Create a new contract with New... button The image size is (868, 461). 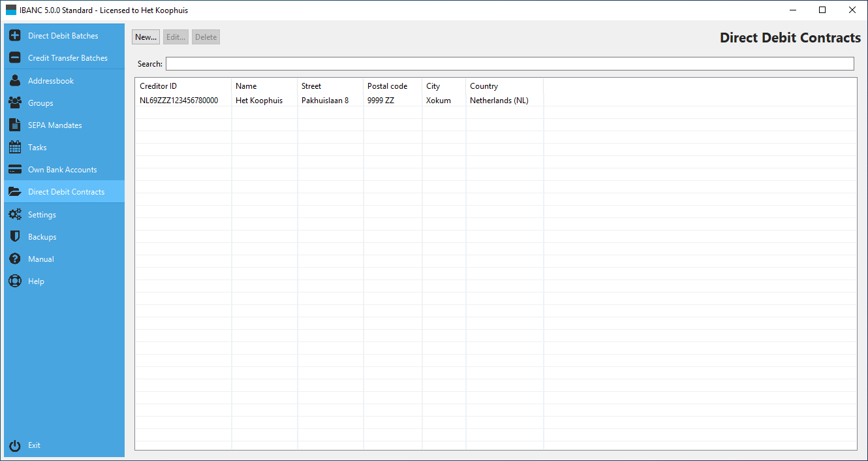(x=146, y=37)
